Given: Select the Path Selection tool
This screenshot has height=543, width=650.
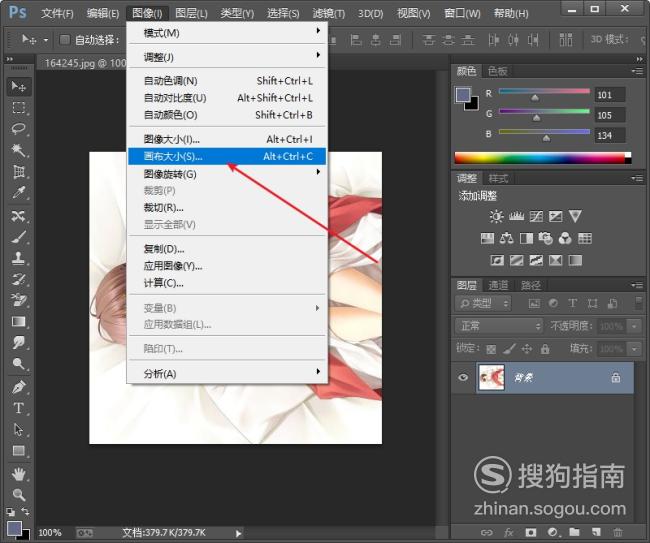Looking at the screenshot, I should pyautogui.click(x=18, y=429).
